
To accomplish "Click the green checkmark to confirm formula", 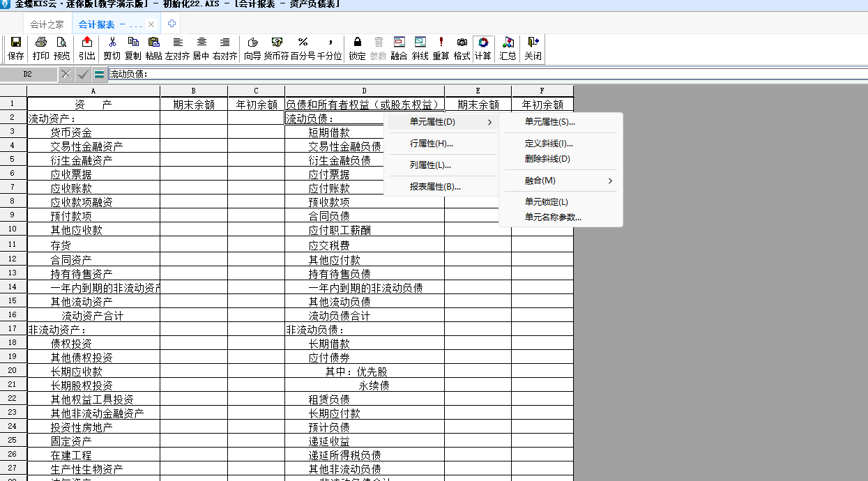I will point(83,74).
